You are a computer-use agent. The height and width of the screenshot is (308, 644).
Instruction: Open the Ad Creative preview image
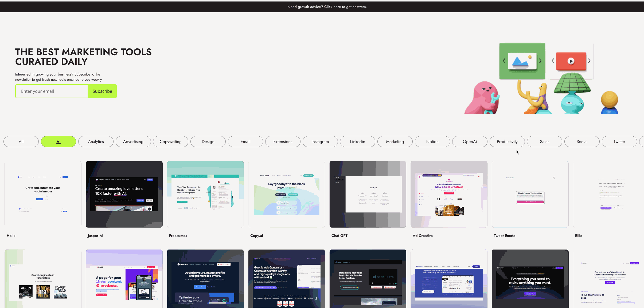coord(449,194)
